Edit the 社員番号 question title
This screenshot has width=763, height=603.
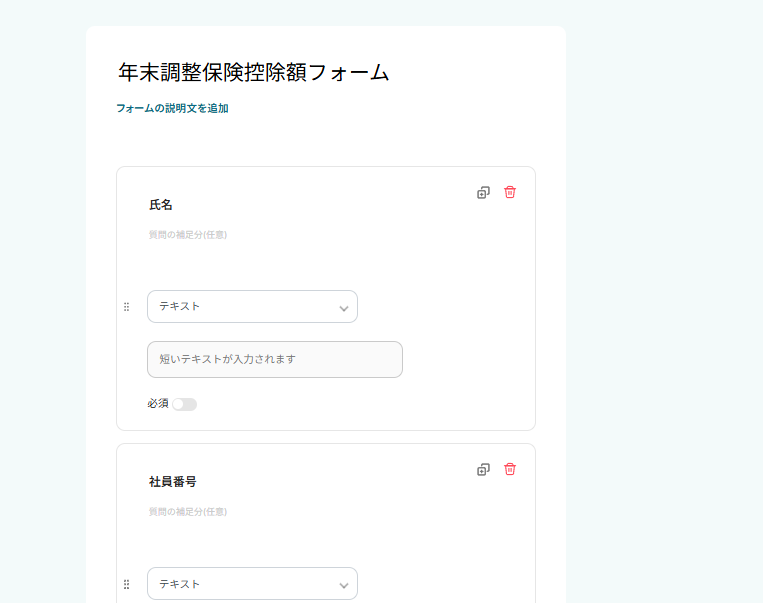pos(173,482)
